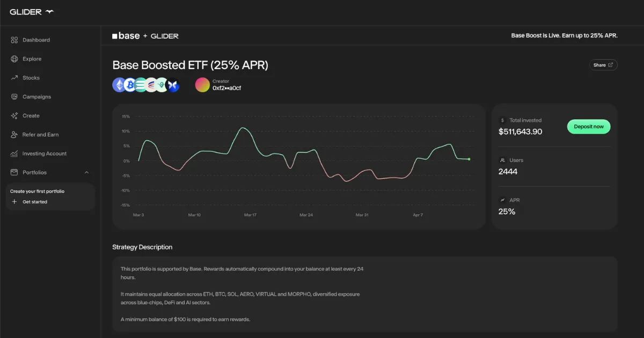Select the ETH token icon

click(119, 84)
